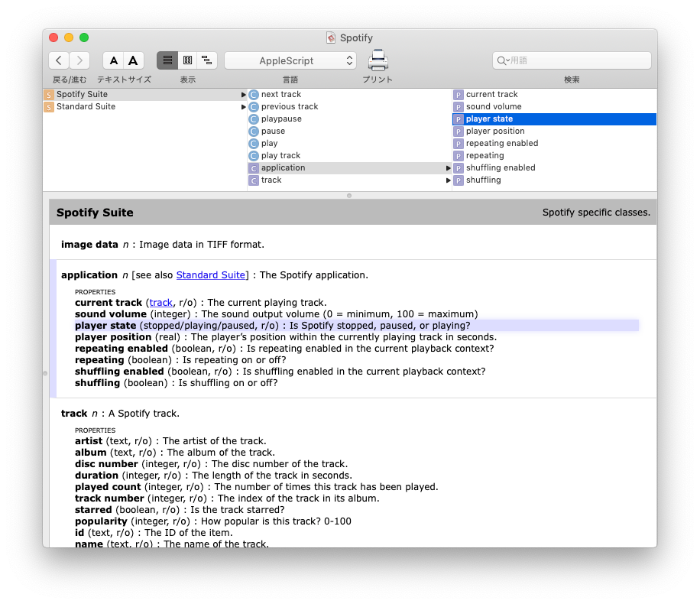Image resolution: width=700 pixels, height=604 pixels.
Task: Select sound volume property row
Action: coord(555,107)
